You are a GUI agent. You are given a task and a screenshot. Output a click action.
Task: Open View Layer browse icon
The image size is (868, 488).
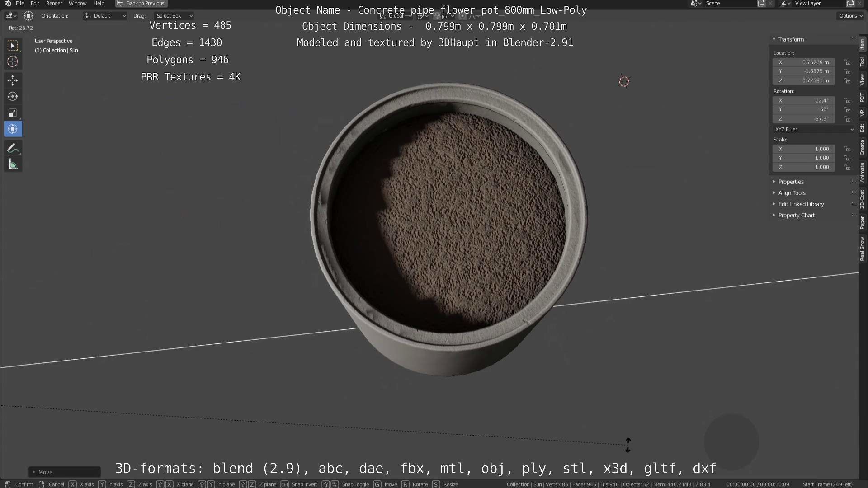[x=785, y=4]
